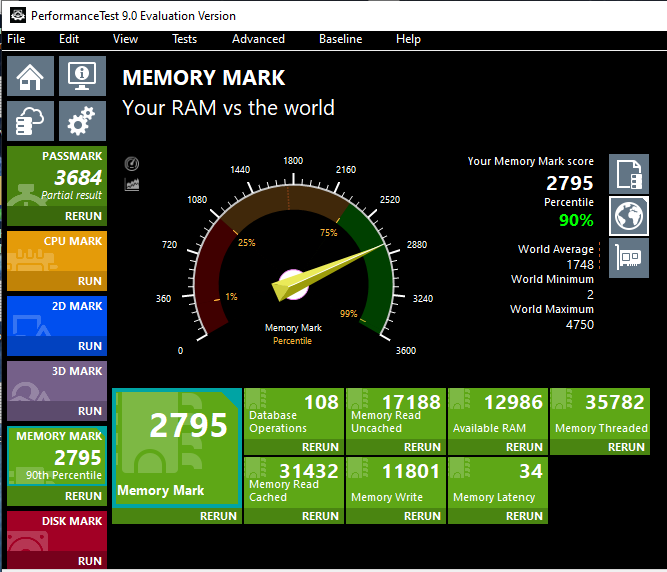Viewport: 667px width, 572px height.
Task: Select the Memory Write 11801 tile
Action: tap(396, 482)
